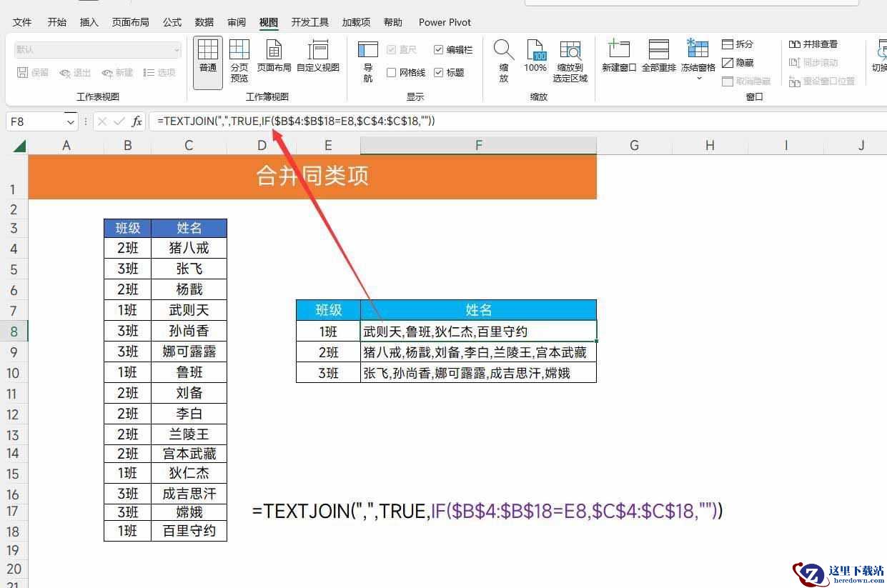Click View Side by Side (并排查看)
This screenshot has width=887, height=588.
(813, 44)
